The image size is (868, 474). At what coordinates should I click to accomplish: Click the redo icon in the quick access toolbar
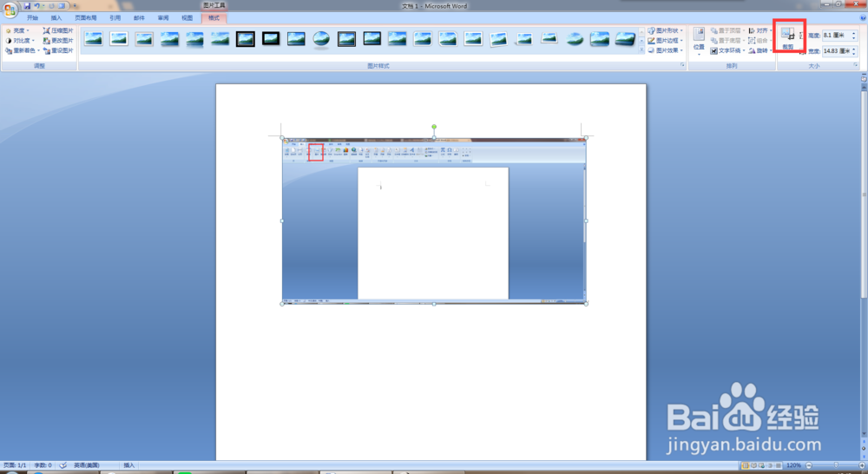tap(51, 6)
